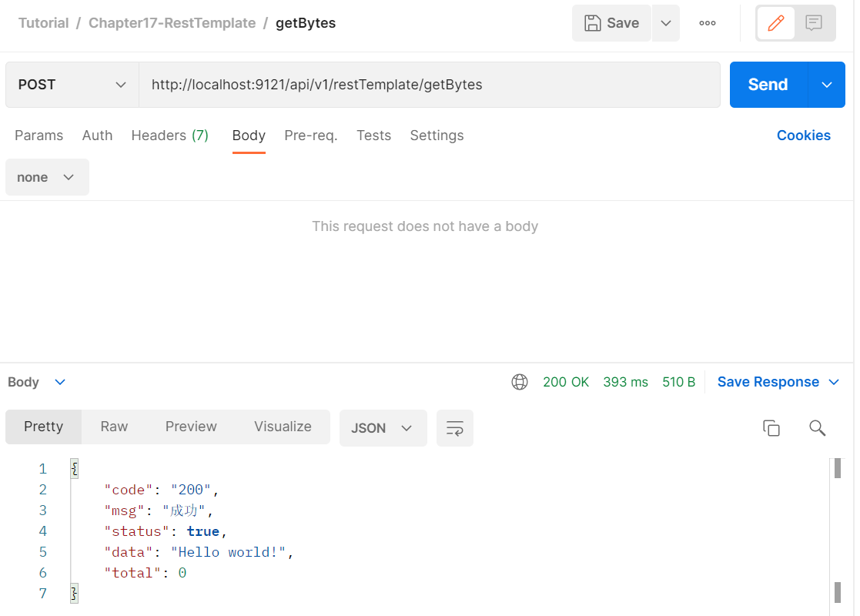Switch to the Headers (7) tab
860x616 pixels.
point(169,136)
